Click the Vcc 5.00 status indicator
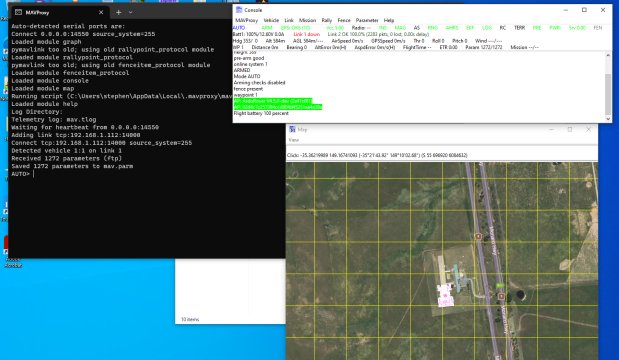The width and height of the screenshot is (619, 360). (x=335, y=28)
